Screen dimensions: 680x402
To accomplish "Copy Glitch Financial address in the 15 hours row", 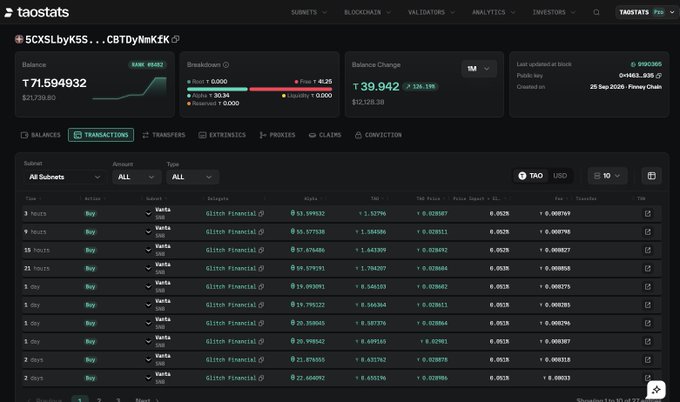I will pyautogui.click(x=261, y=250).
